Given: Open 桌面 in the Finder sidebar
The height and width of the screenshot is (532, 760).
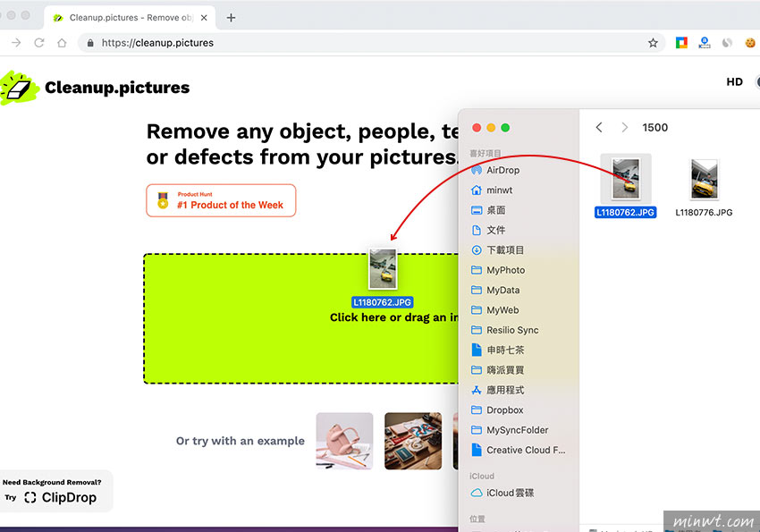Looking at the screenshot, I should coord(488,210).
